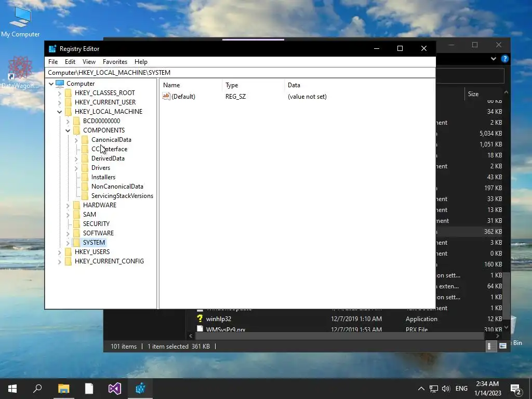This screenshot has height=399, width=532.
Task: Click the HKEY_CLASSES_ROOT folder icon
Action: (x=68, y=93)
